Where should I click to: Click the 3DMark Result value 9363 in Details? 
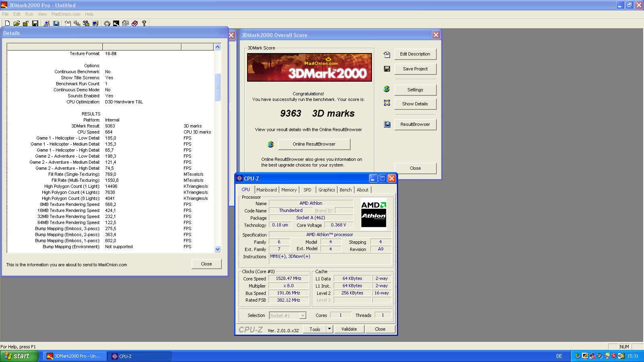tap(110, 126)
